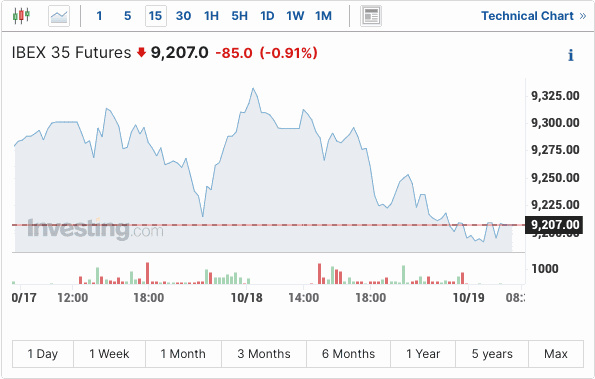
Task: Show the 3 Months range
Action: [264, 354]
